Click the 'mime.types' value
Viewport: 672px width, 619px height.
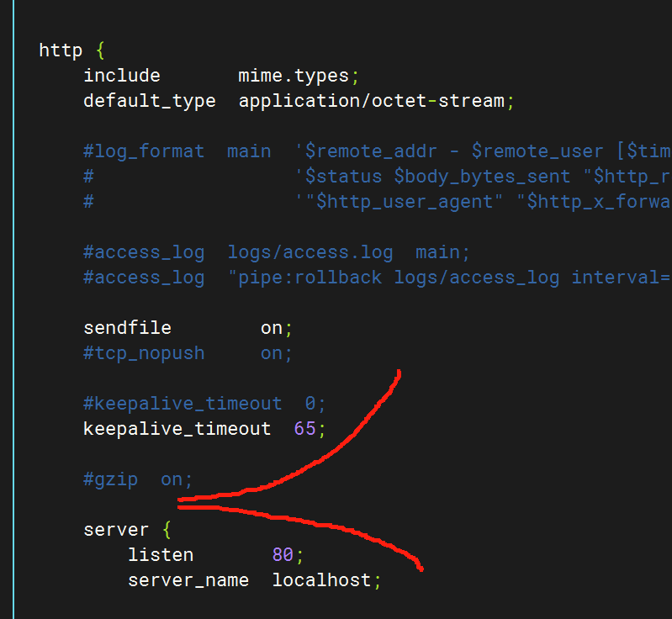(294, 76)
